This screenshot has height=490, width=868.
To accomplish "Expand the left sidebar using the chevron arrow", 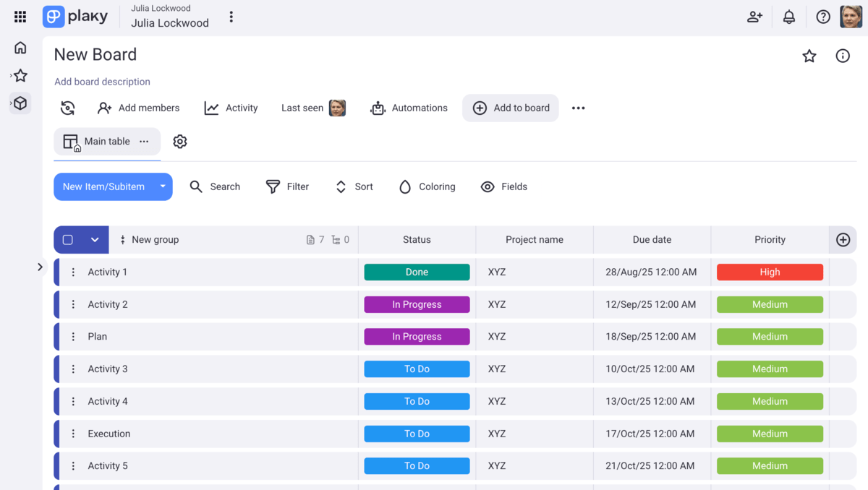I will tap(41, 267).
